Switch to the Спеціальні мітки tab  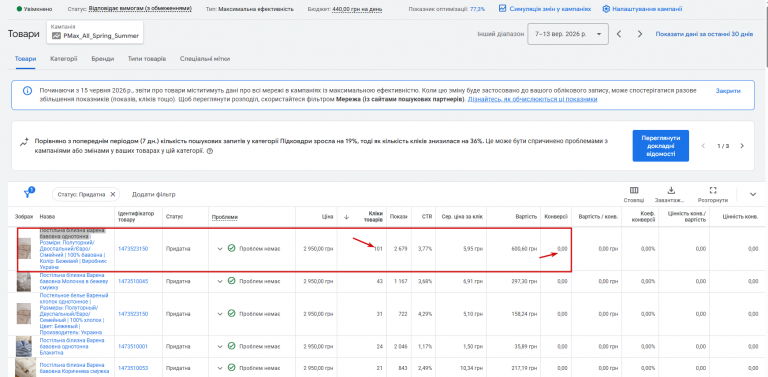pos(205,59)
